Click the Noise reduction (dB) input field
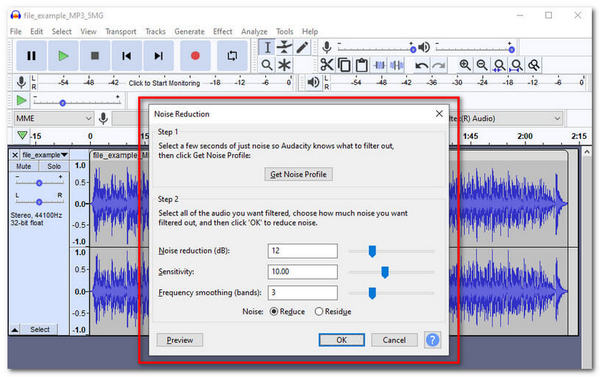The width and height of the screenshot is (600, 377). [302, 251]
